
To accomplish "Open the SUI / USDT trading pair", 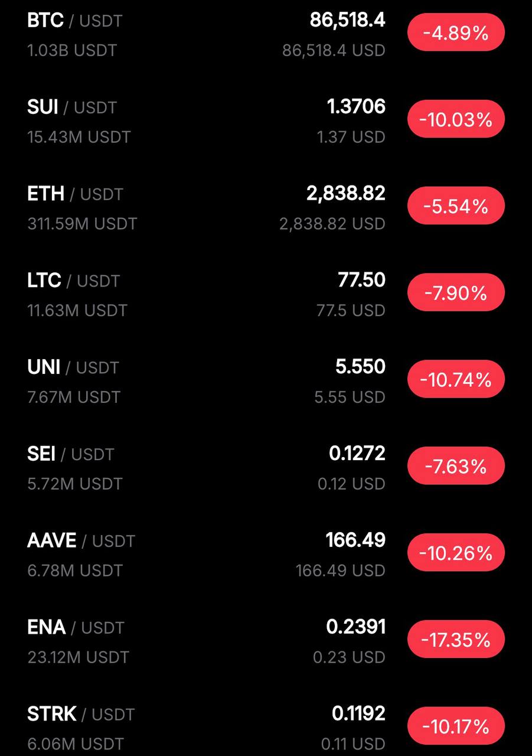I will pos(72,107).
